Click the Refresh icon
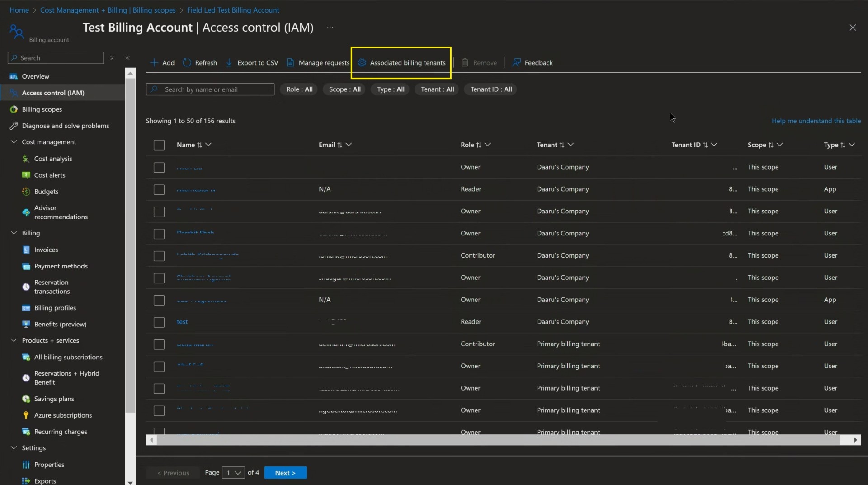The width and height of the screenshot is (868, 485). coord(187,63)
